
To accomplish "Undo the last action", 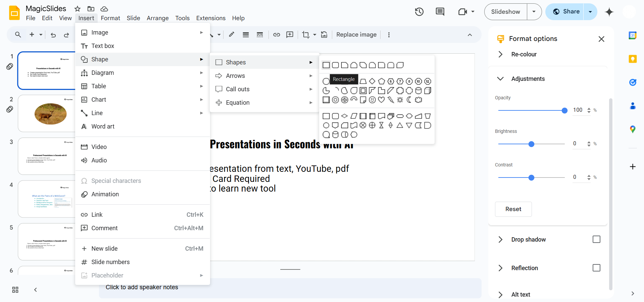I will (53, 35).
